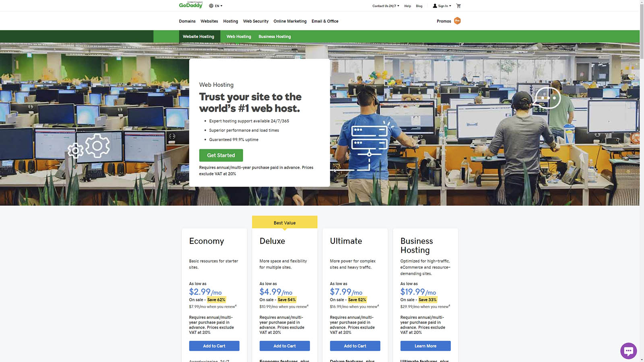Switch to the Business Hosting tab
The image size is (644, 362).
[275, 37]
